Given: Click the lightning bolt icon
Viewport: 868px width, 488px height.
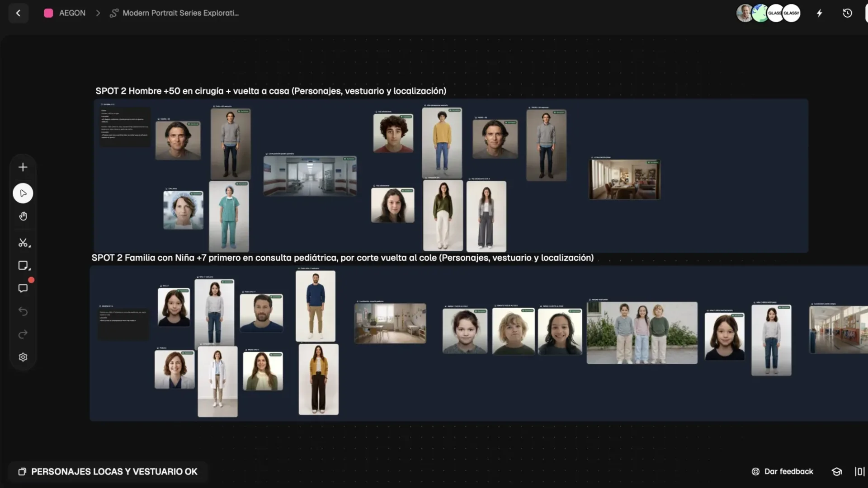Looking at the screenshot, I should tap(819, 13).
